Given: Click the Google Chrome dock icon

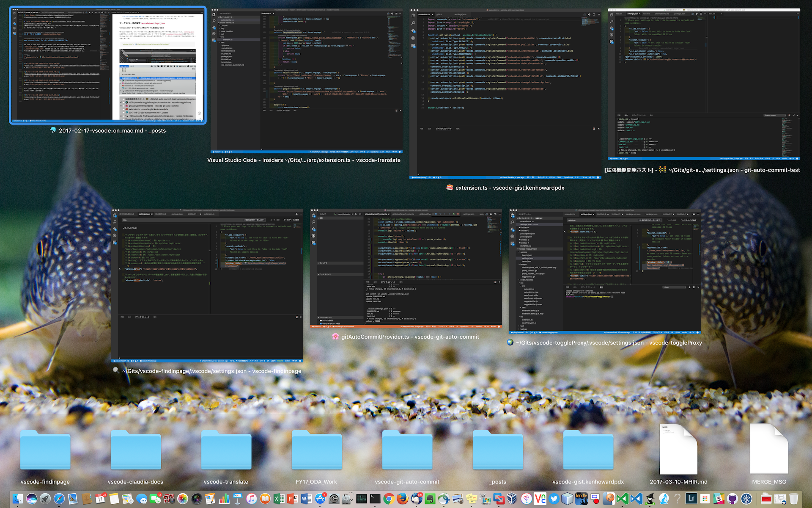Looking at the screenshot, I should click(x=389, y=499).
